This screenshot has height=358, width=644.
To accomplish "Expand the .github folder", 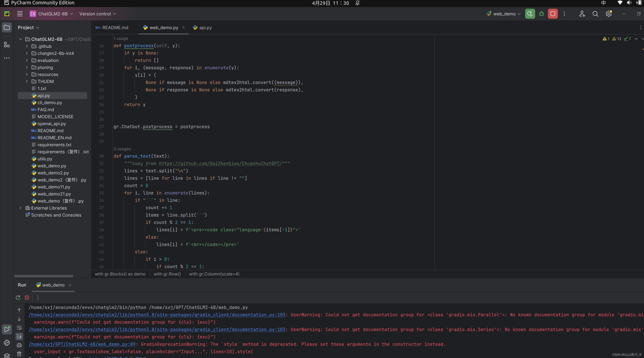I will (x=27, y=46).
